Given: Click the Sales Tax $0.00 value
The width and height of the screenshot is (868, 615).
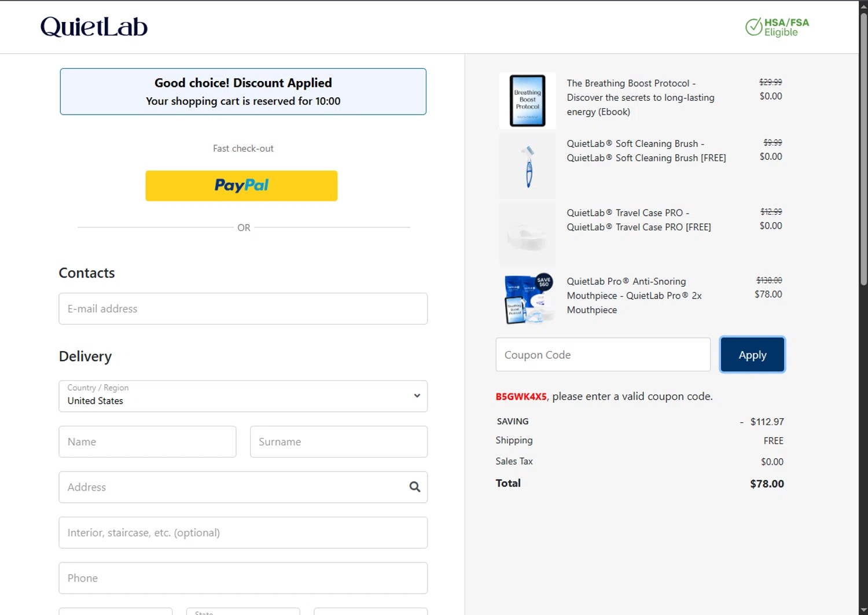Looking at the screenshot, I should (772, 462).
